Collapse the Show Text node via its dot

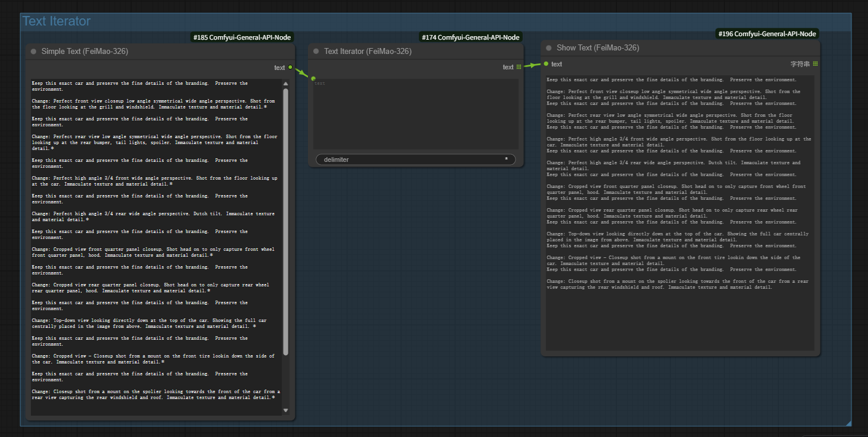549,48
